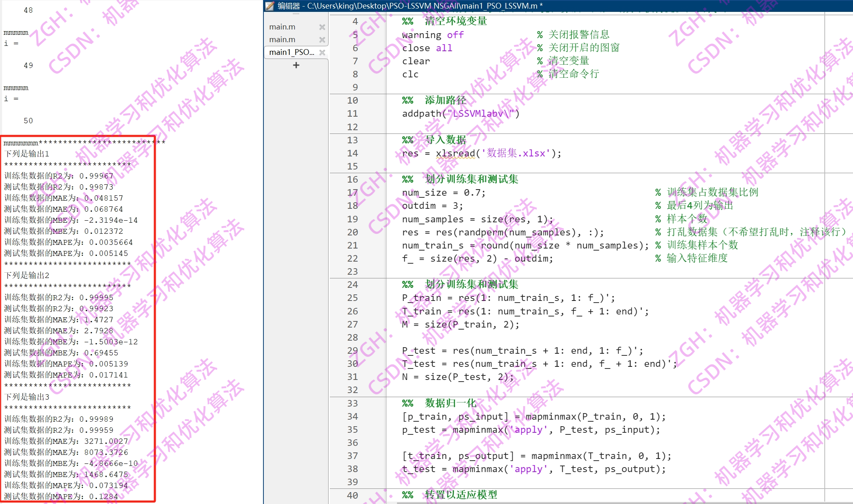Click the editor pencil icon in title bar
The height and width of the screenshot is (504, 853).
(270, 6)
